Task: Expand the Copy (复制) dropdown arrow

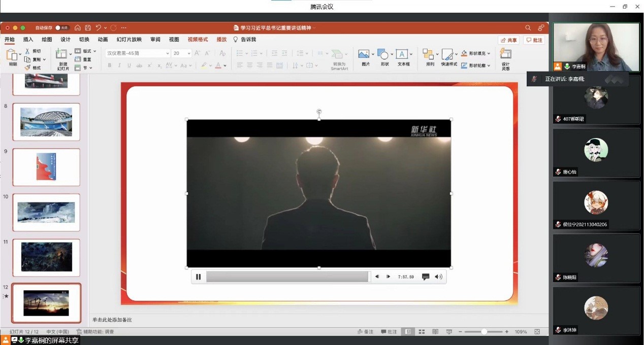Action: tap(44, 59)
